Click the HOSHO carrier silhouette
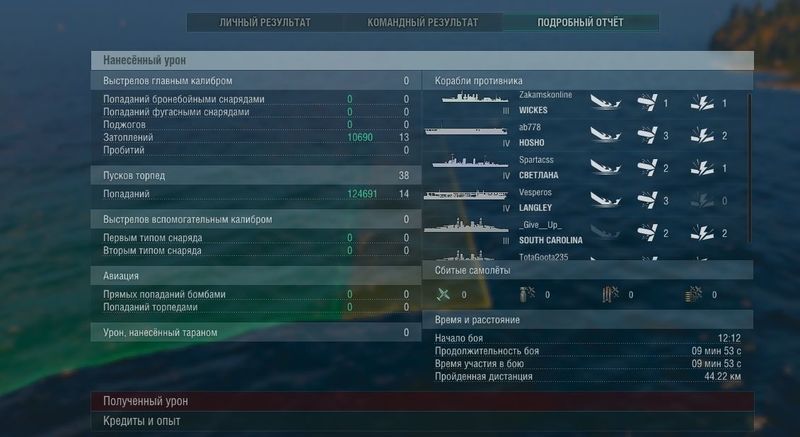 click(x=466, y=131)
